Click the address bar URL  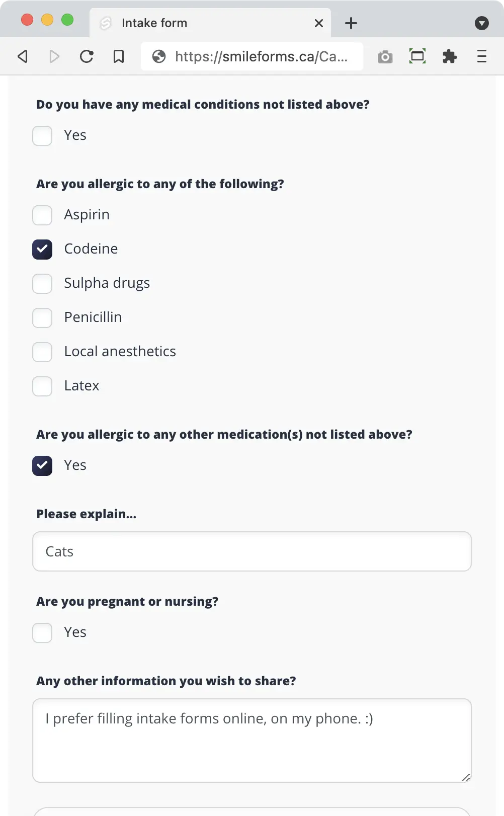coord(262,56)
